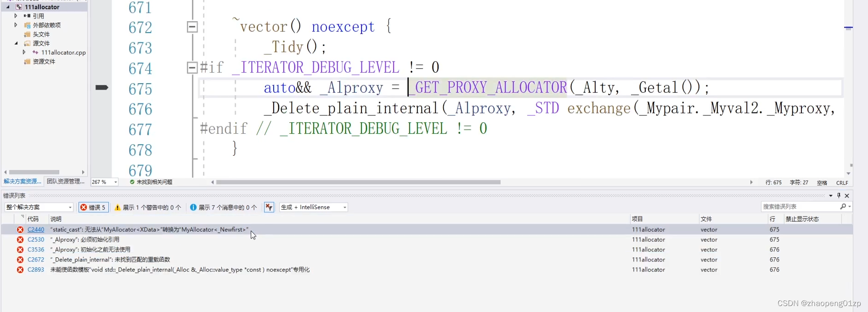Select the "_Alproxy": 必须初始化引用 error row
The image size is (868, 312).
[427, 239]
